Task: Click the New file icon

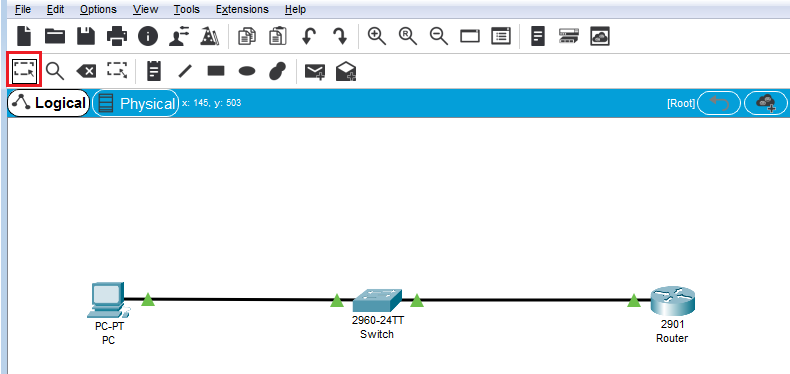Action: 24,36
